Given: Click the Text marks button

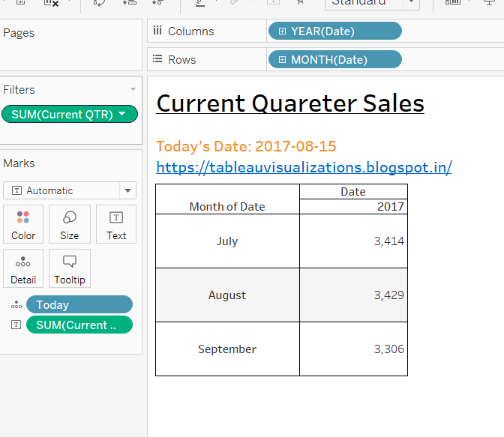Looking at the screenshot, I should 116,224.
